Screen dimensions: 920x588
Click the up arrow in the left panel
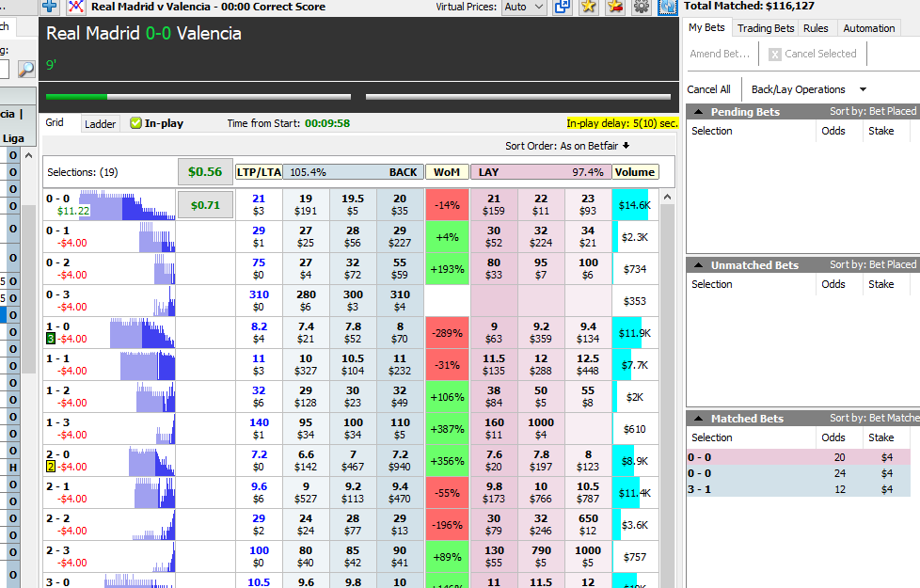[x=29, y=155]
